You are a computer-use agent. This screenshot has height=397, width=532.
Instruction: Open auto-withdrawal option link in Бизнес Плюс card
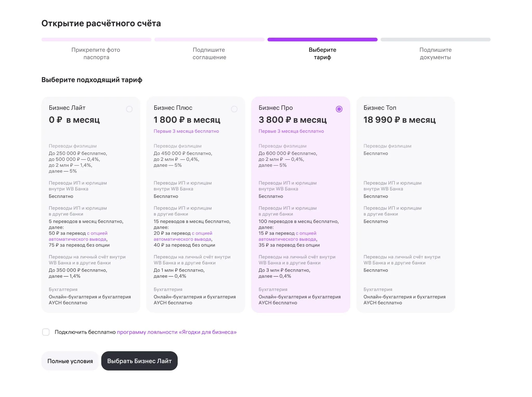click(x=183, y=236)
